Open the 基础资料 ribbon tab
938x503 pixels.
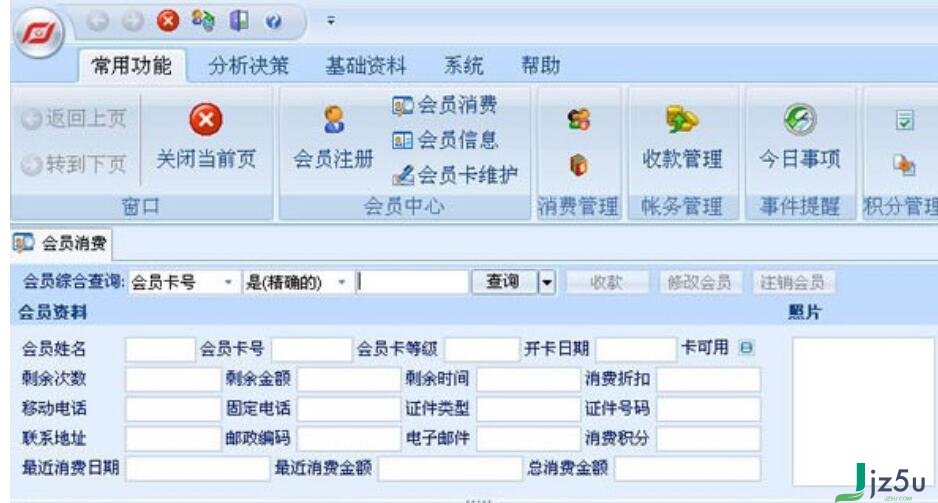[366, 65]
